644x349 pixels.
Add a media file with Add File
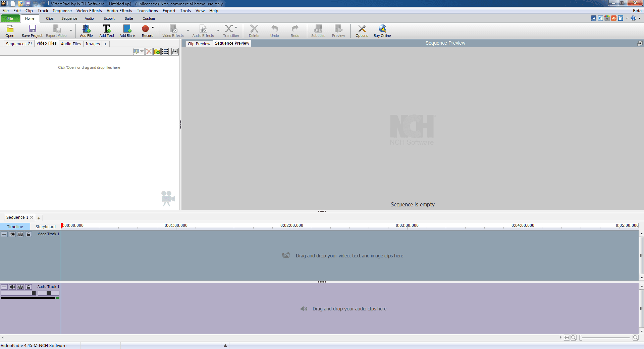[x=86, y=31]
